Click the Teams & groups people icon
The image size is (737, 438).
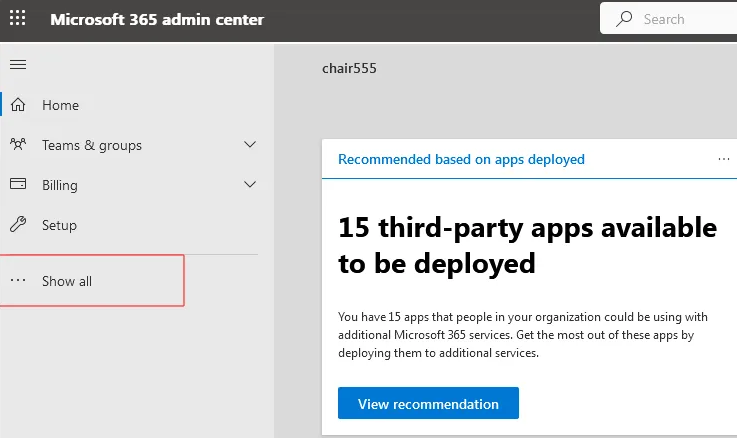(18, 145)
